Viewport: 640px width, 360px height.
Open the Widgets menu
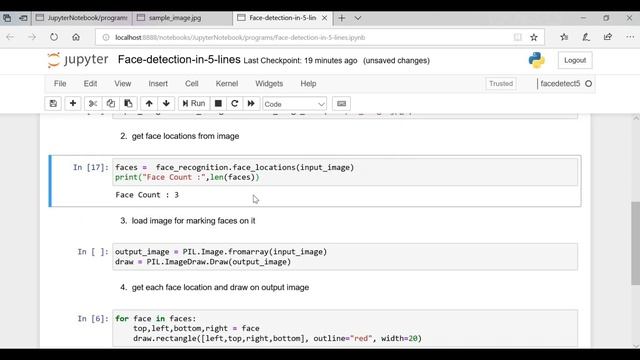(x=269, y=84)
